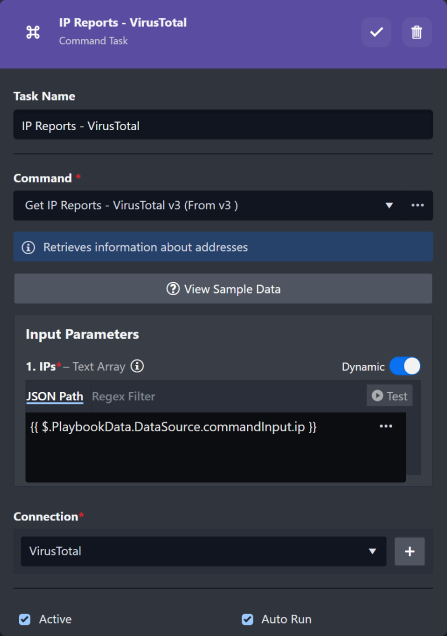Run the Test button for JSON path

(x=389, y=395)
